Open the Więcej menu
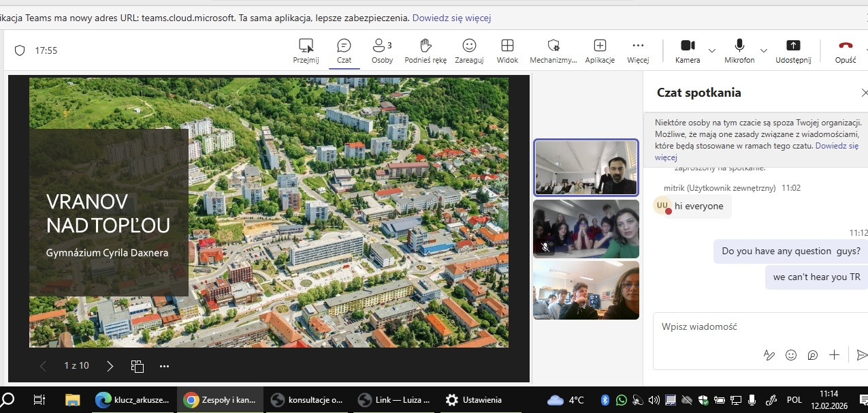Screen dimensions: 868x413 638,51
